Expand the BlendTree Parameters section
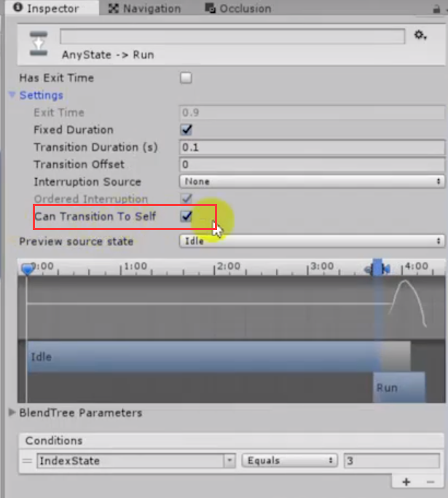The width and height of the screenshot is (448, 498). pos(12,412)
